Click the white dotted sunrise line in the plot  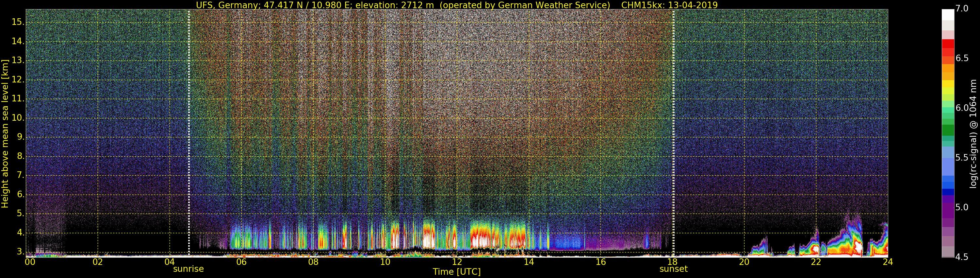189,133
